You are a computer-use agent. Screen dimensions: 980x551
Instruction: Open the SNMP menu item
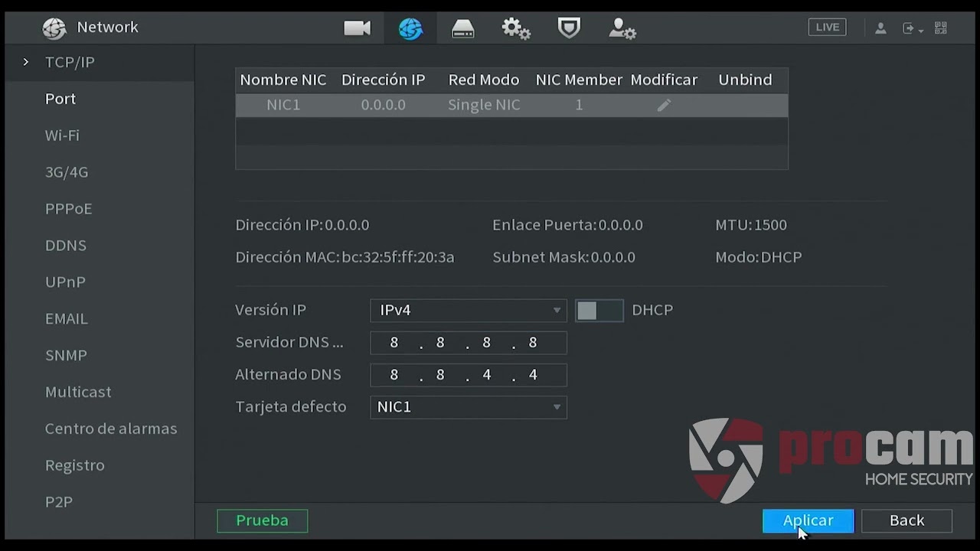point(66,356)
